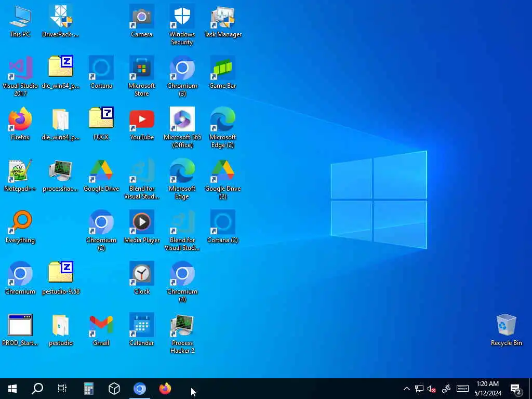Select the Media Player shortcut

141,227
